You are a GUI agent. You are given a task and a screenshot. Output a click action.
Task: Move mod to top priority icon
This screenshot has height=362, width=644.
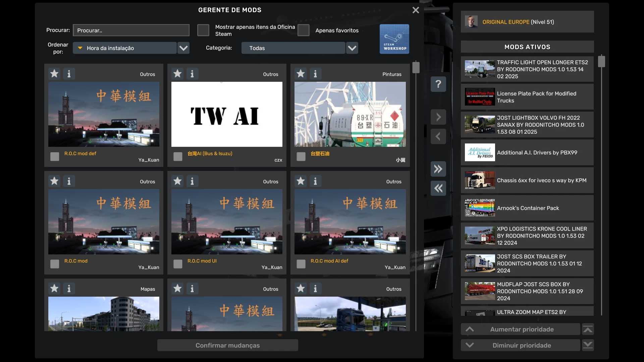coord(588,329)
